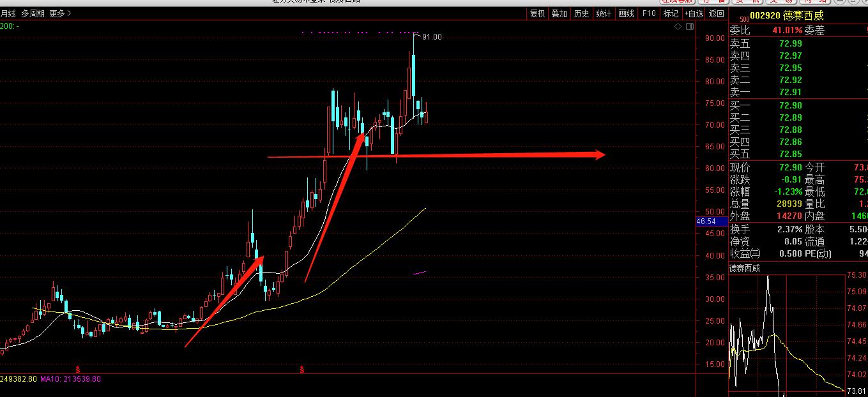Activate the 画线 drawing tool
Image resolution: width=868 pixels, height=397 pixels.
626,13
